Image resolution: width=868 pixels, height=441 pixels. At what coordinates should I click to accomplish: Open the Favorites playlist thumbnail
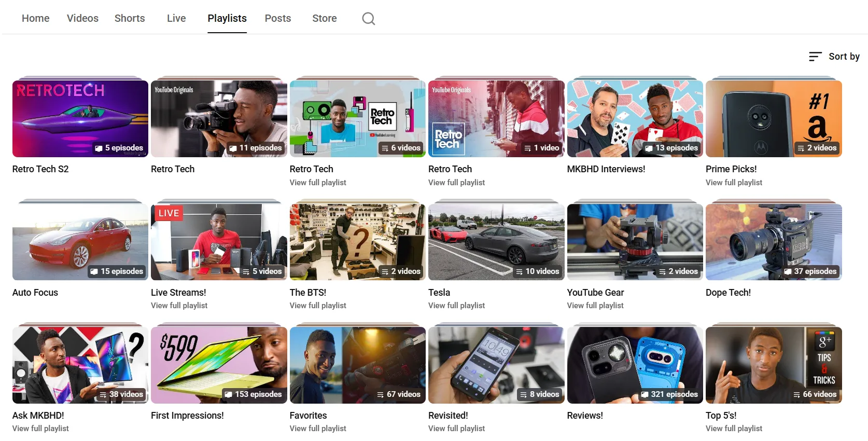[x=358, y=365]
